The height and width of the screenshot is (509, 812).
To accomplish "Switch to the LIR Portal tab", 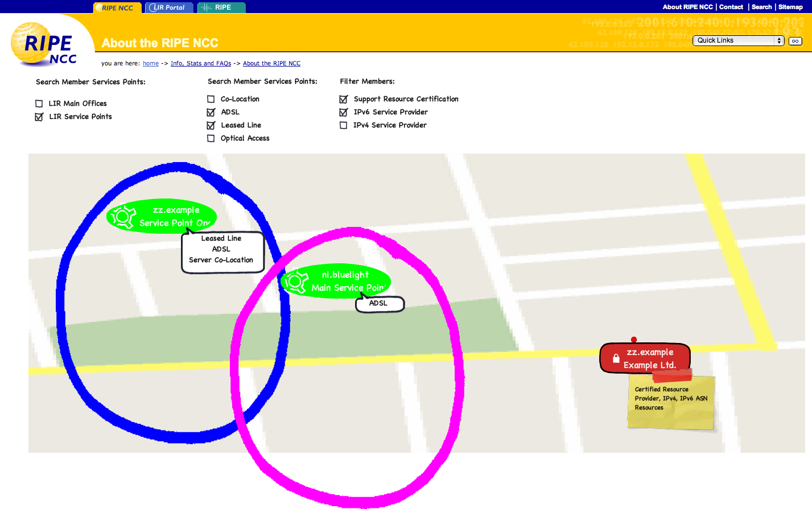I will pyautogui.click(x=168, y=7).
